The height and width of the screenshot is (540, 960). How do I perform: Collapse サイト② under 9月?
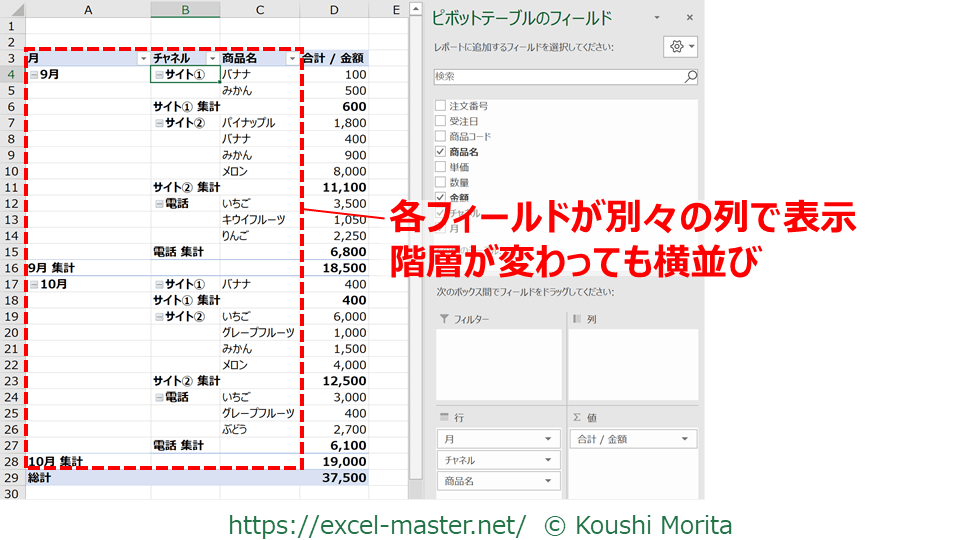159,123
